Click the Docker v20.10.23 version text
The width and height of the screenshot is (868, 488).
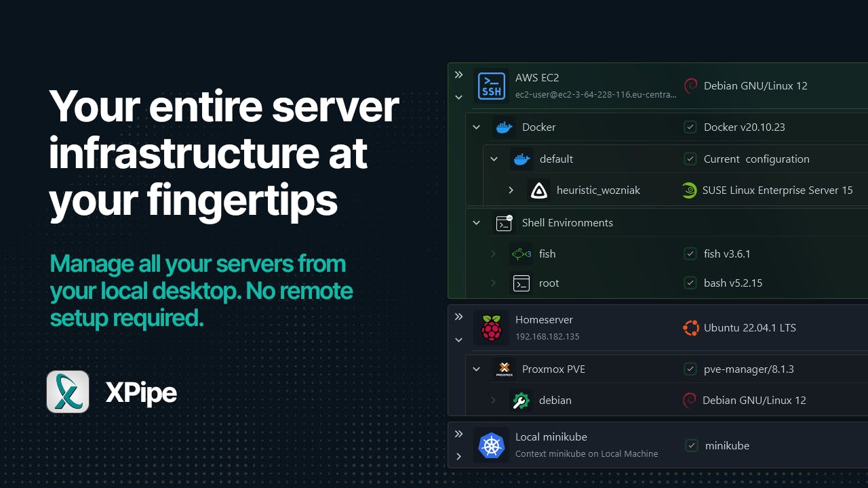745,127
